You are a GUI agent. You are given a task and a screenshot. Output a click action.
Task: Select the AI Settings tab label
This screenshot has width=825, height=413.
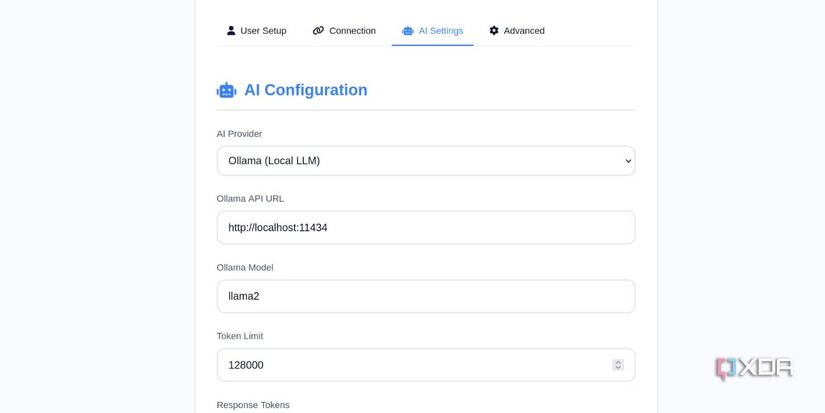click(x=441, y=31)
